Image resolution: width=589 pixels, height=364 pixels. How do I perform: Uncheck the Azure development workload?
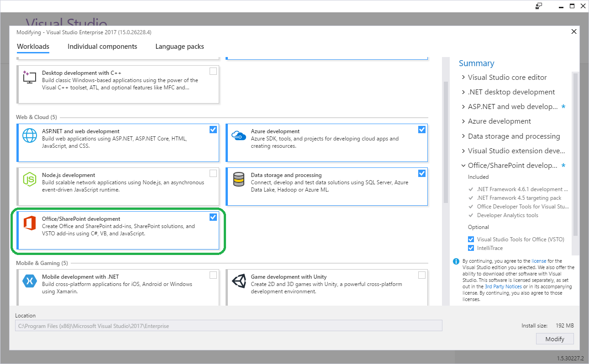pos(421,129)
